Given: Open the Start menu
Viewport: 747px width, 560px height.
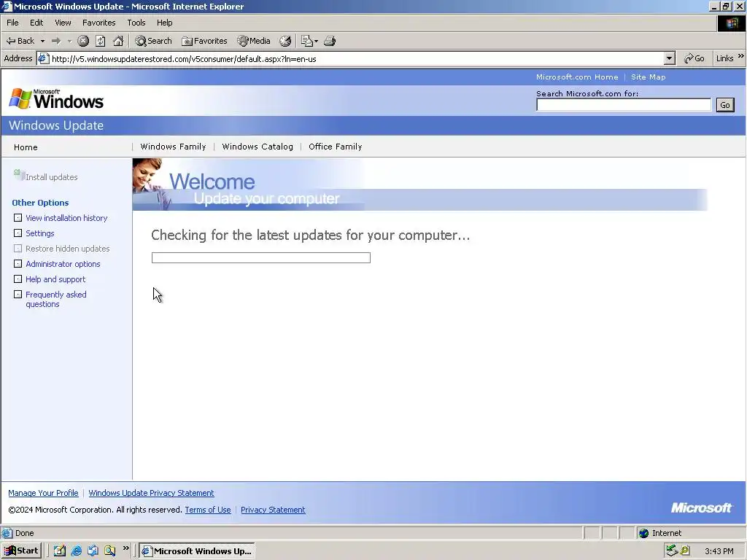Looking at the screenshot, I should click(x=21, y=551).
